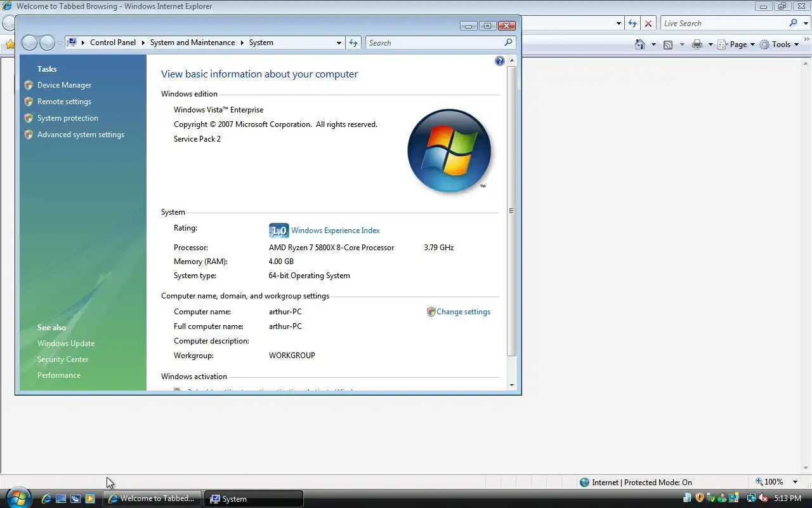Viewport: 812px width, 508px height.
Task: Click Internet Explorer Print icon
Action: click(697, 44)
